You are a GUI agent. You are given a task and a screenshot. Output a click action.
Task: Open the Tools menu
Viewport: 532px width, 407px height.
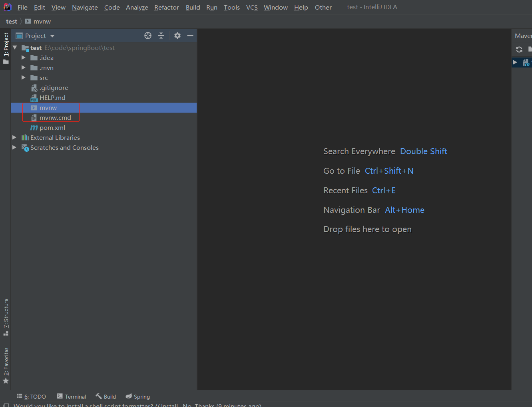232,7
